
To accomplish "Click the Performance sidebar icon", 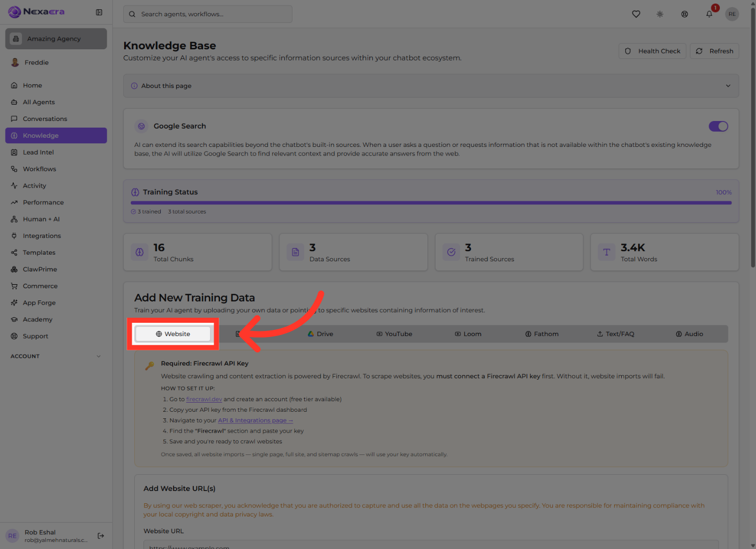I will click(x=14, y=203).
